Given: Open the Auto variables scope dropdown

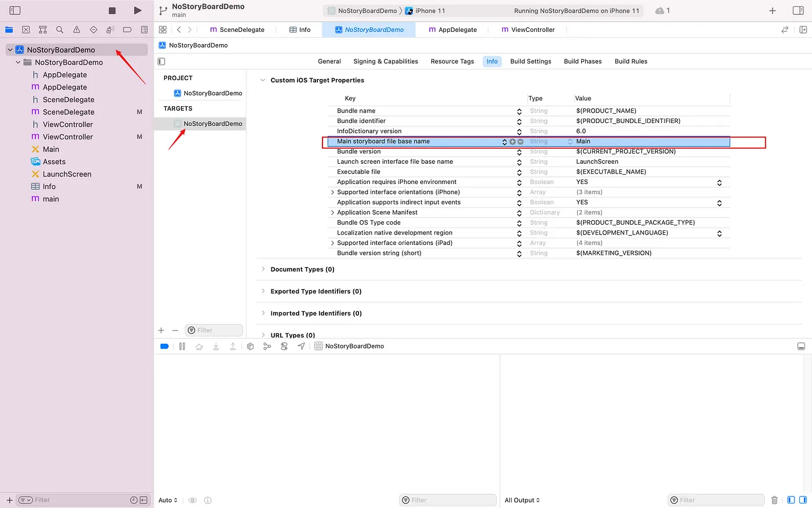Looking at the screenshot, I should (x=168, y=500).
